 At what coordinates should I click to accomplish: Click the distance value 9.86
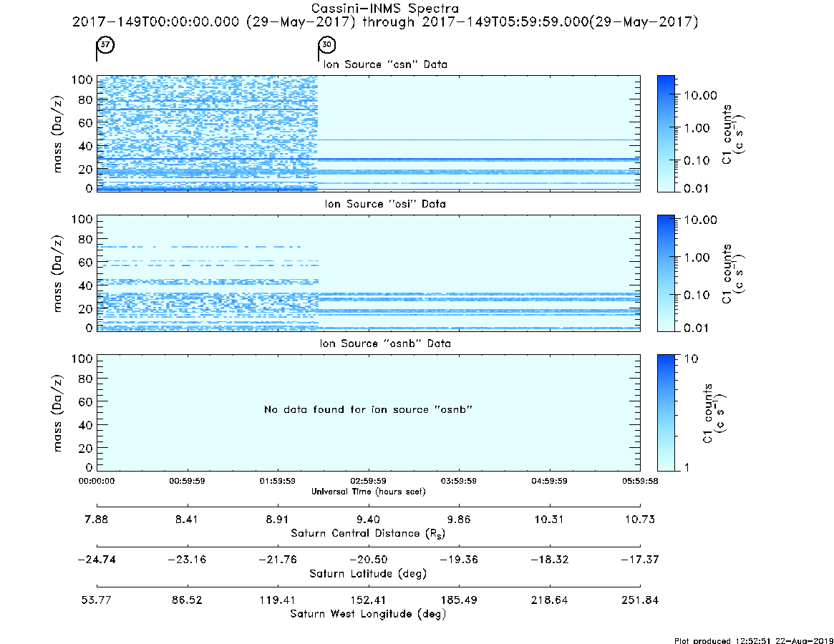point(458,519)
